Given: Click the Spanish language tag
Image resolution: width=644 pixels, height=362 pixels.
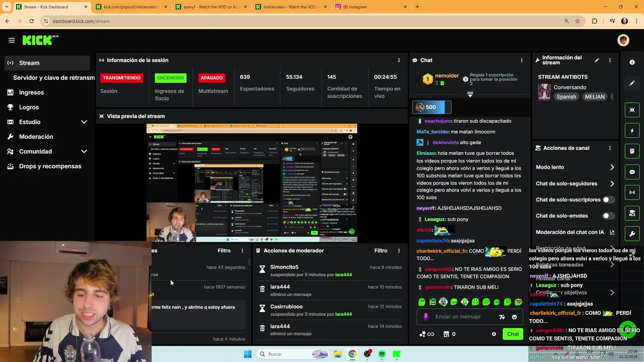Looking at the screenshot, I should coord(566,97).
